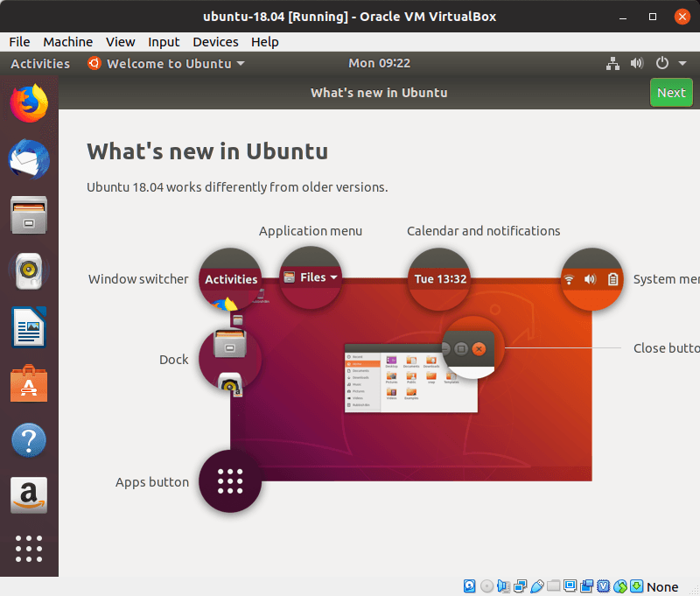Open the system menu dropdown arrow
Screen dimensions: 700x596
[x=682, y=63]
